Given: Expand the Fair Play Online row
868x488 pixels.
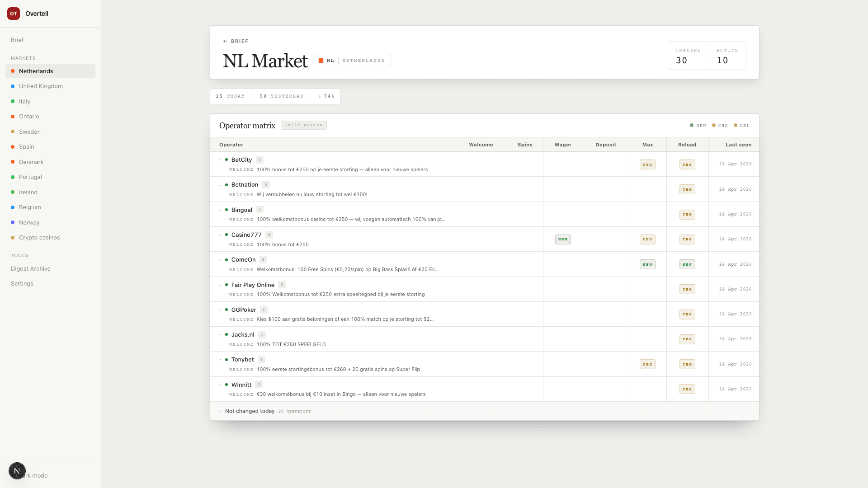Looking at the screenshot, I should point(220,285).
